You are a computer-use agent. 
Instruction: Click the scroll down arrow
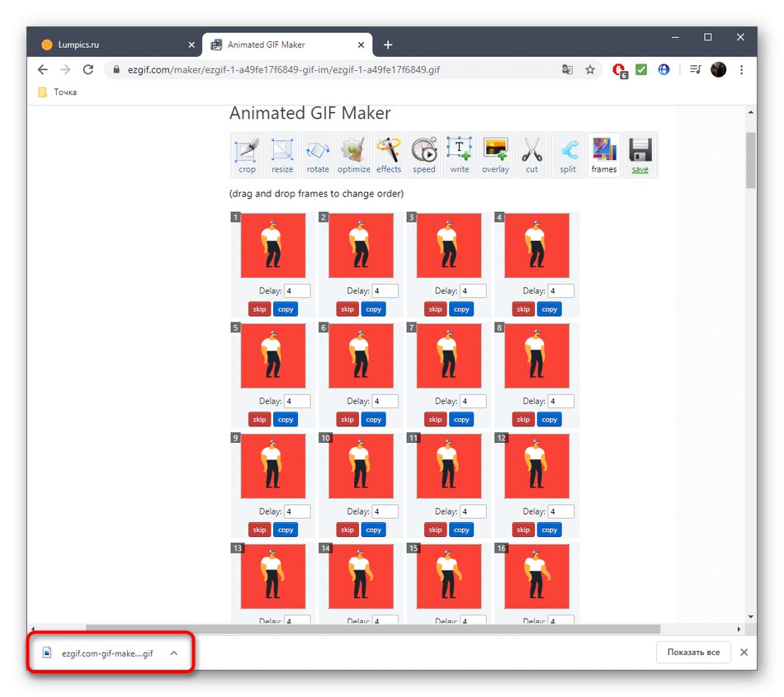tap(750, 616)
